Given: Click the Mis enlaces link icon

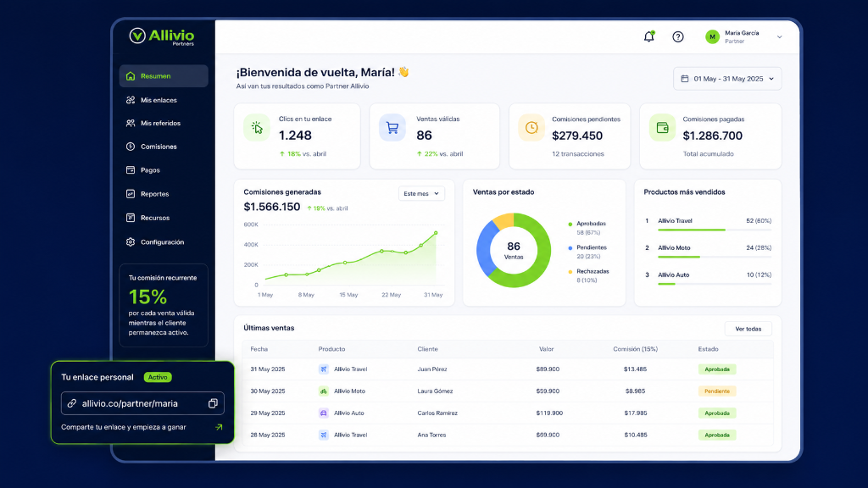Looking at the screenshot, I should click(x=130, y=100).
